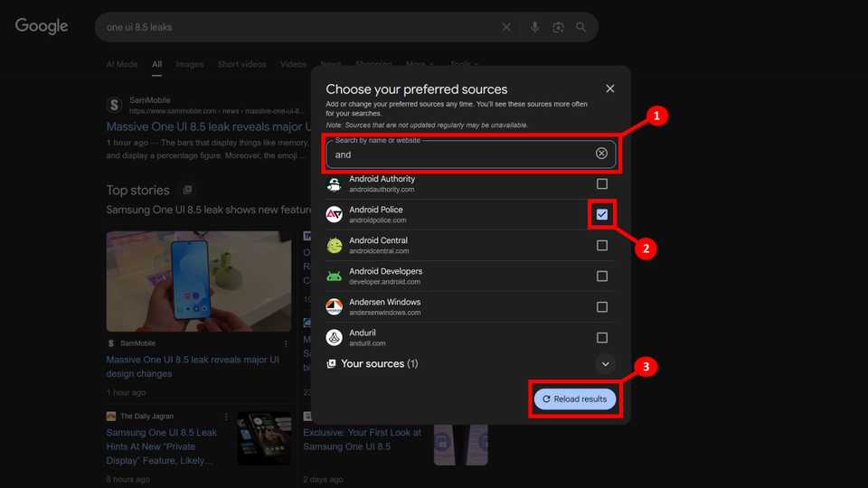The width and height of the screenshot is (868, 488).
Task: Click the Android Central site icon
Action: click(335, 245)
